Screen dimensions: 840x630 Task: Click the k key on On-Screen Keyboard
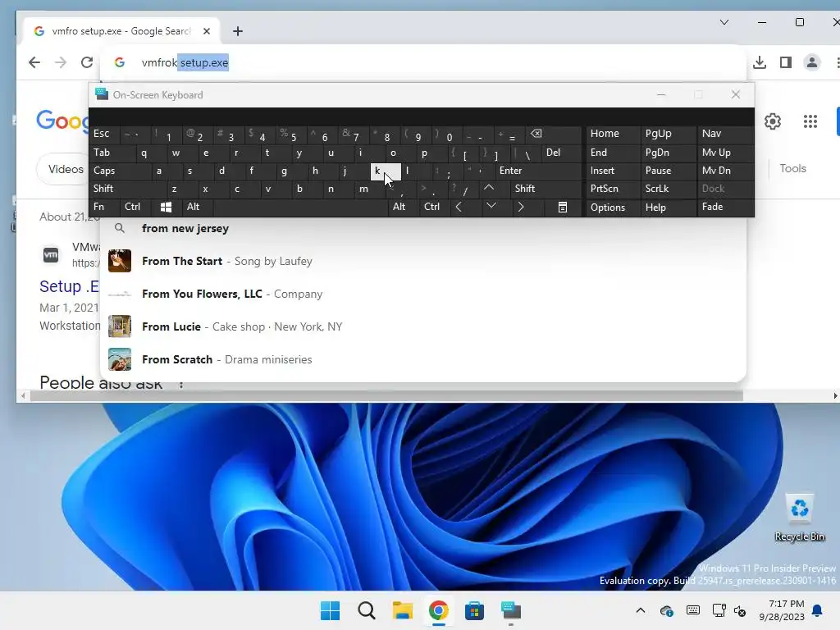coord(386,171)
